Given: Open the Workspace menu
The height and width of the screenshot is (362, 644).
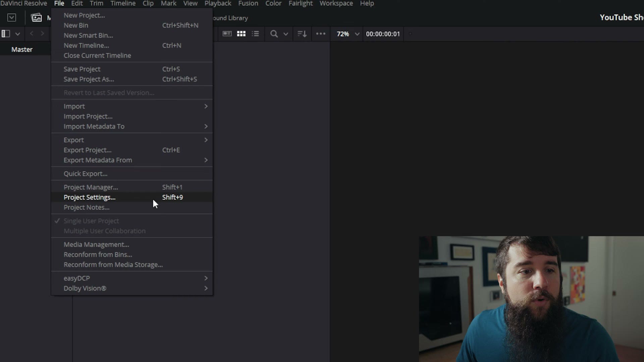Looking at the screenshot, I should point(336,3).
